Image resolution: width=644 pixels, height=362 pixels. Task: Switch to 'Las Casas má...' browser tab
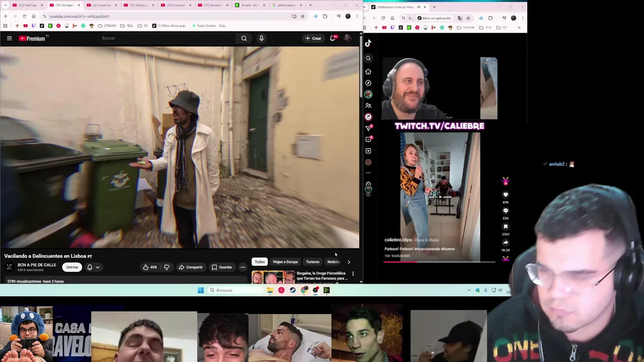point(101,5)
